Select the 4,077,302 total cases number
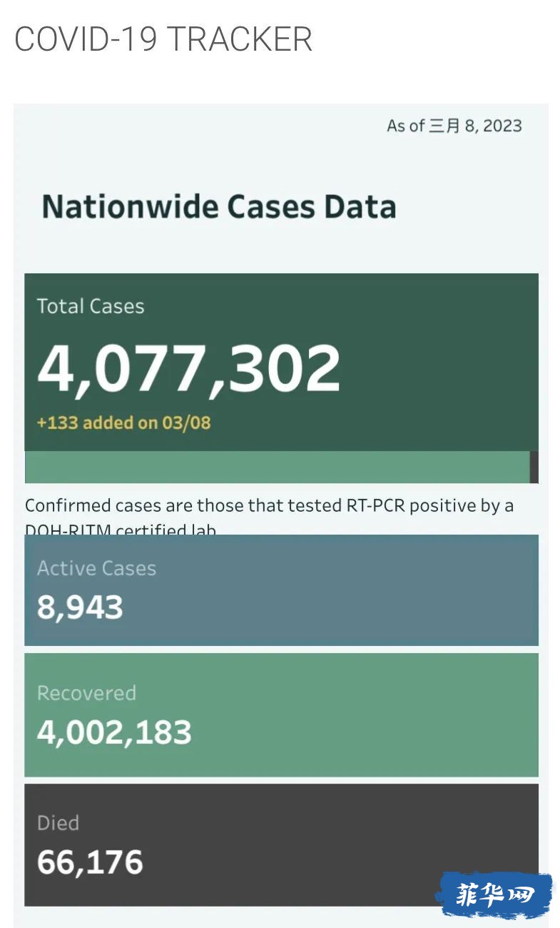The width and height of the screenshot is (560, 928). pyautogui.click(x=189, y=368)
